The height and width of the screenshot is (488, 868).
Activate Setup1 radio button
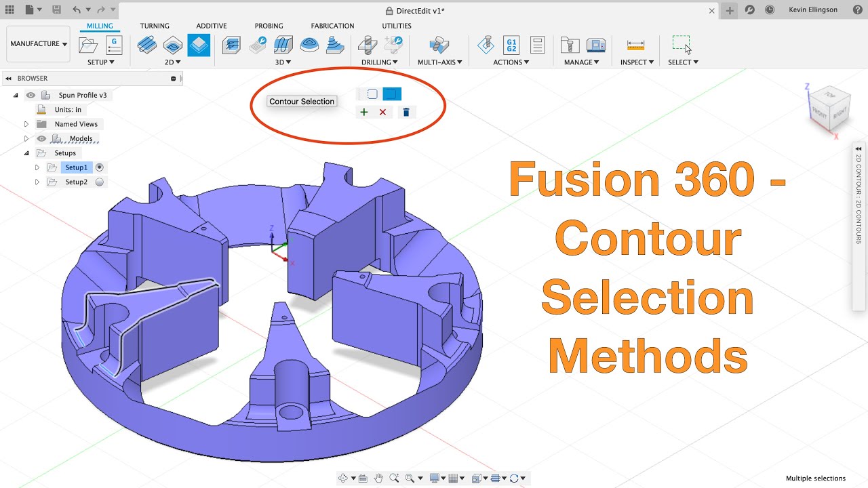click(x=100, y=167)
